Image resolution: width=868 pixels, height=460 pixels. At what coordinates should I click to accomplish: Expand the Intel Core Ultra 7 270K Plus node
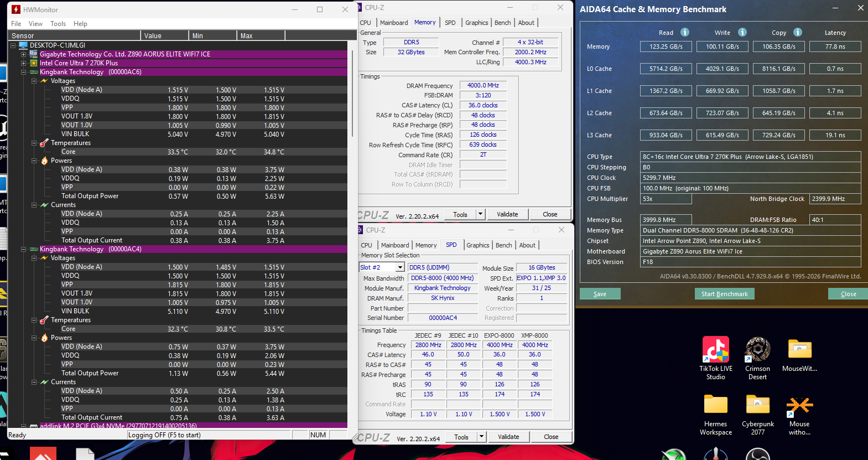[23, 63]
